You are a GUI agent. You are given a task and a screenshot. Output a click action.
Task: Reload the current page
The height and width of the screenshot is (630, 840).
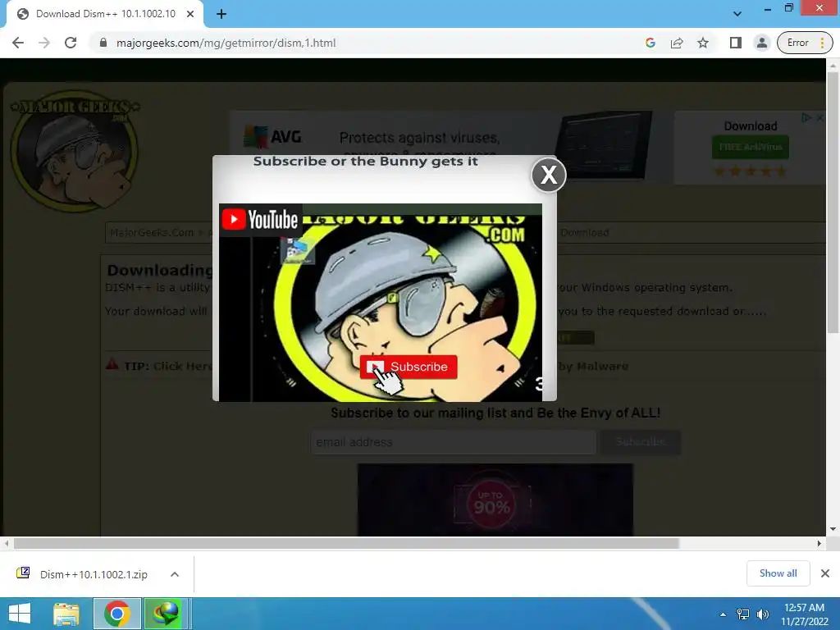click(x=71, y=43)
